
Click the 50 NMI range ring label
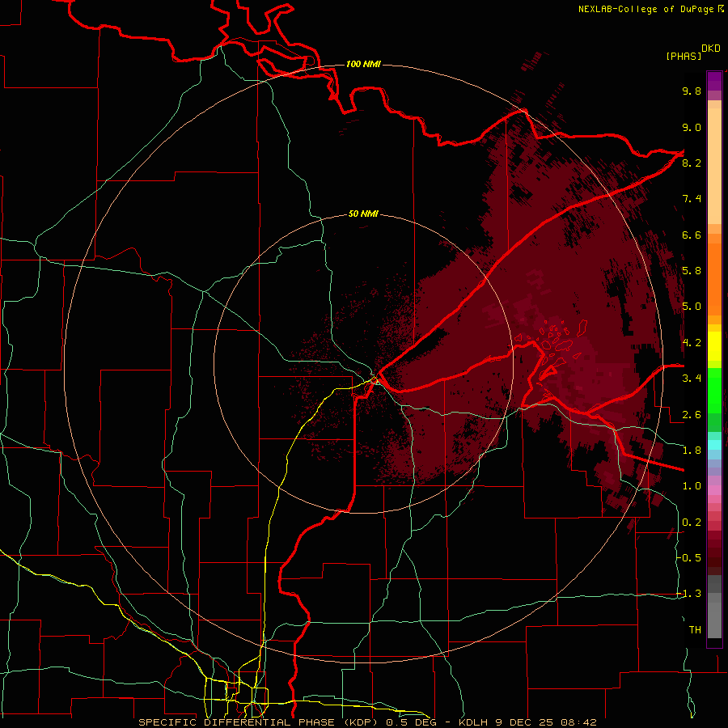point(363,214)
